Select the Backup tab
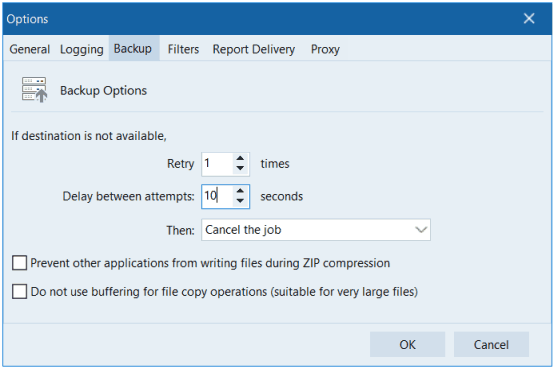The width and height of the screenshot is (554, 369). coord(133,48)
